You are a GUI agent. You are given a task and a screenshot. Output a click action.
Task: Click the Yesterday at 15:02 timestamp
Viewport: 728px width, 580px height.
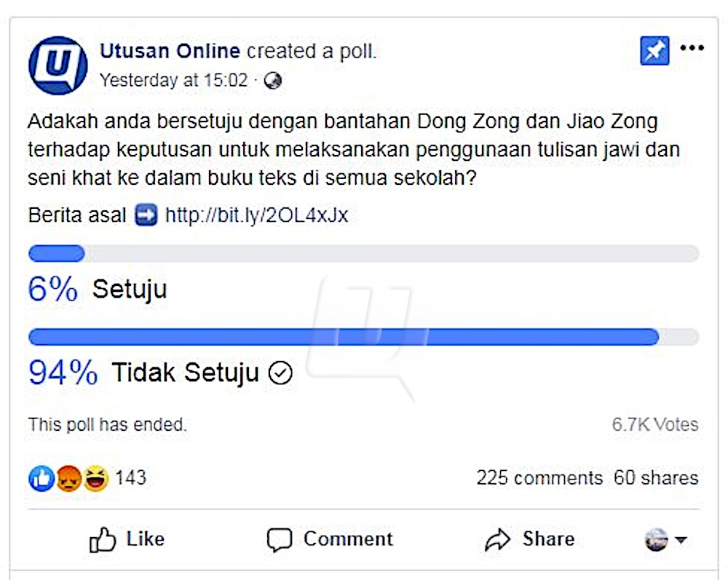click(x=173, y=80)
